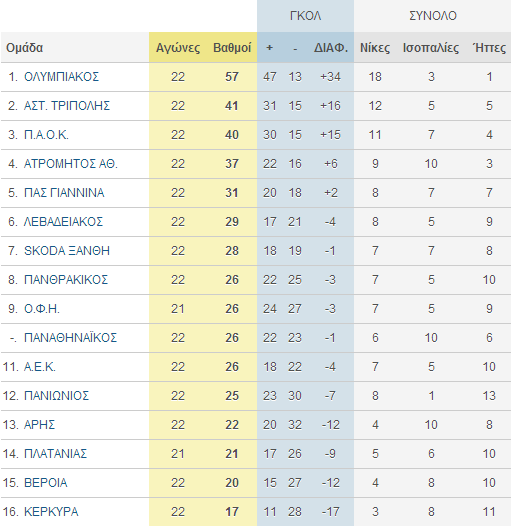Viewport: 511px width, 526px height.
Task: Select the ΑΤΡΟΜΗΤΟΣ ΑΘ. team link
Action: tap(71, 164)
